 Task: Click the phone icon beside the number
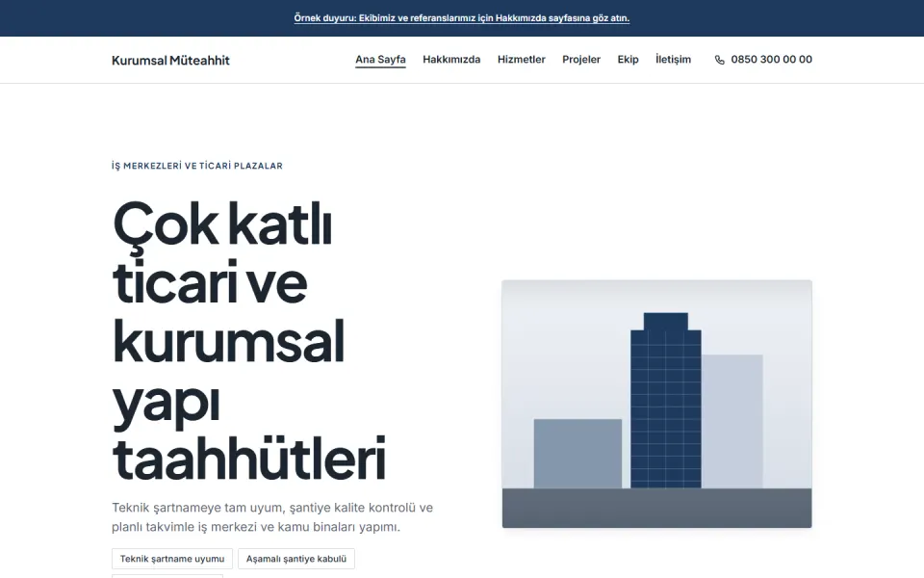pos(720,60)
